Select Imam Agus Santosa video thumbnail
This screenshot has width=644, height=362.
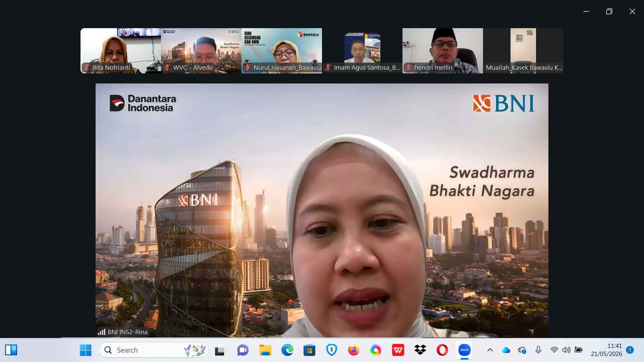click(362, 51)
